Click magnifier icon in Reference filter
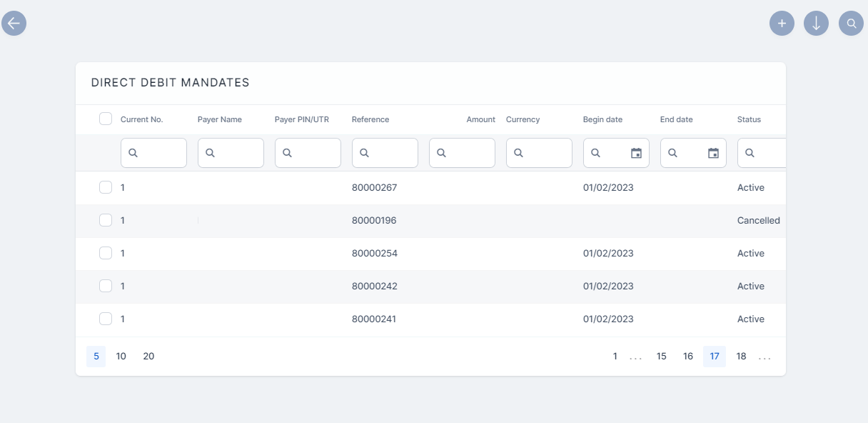 (x=364, y=153)
